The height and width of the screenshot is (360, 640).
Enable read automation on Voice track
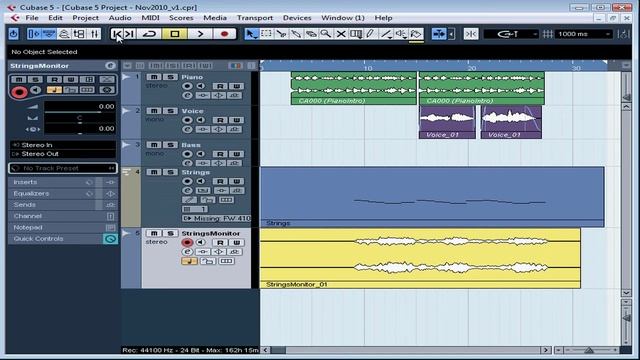(x=220, y=120)
